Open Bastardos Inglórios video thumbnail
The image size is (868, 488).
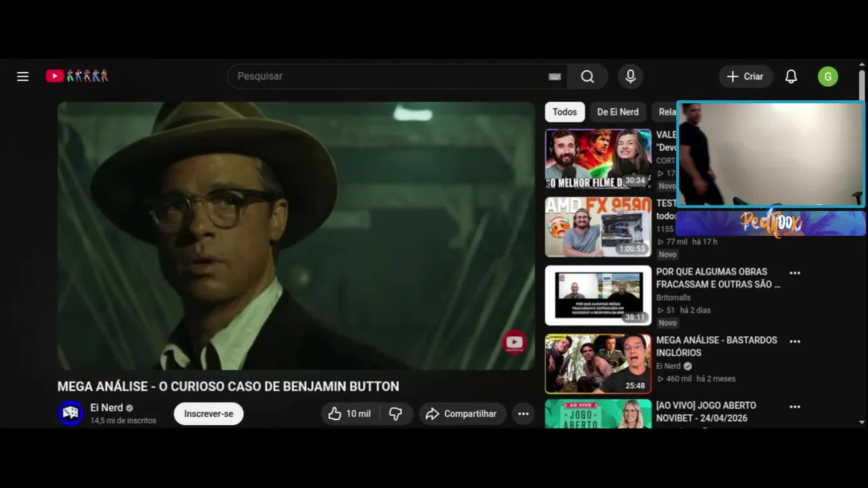(x=598, y=363)
